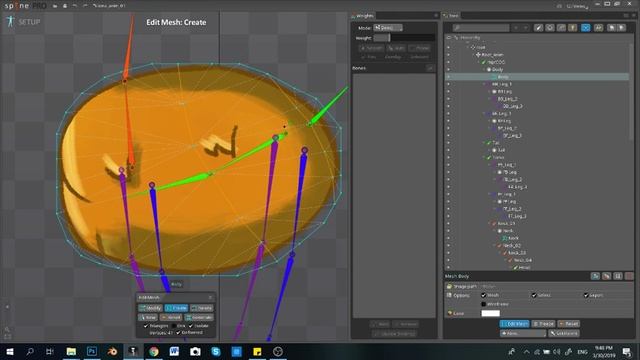640x360 pixels.
Task: Close the Edit Mesh dialog
Action: coord(210,298)
